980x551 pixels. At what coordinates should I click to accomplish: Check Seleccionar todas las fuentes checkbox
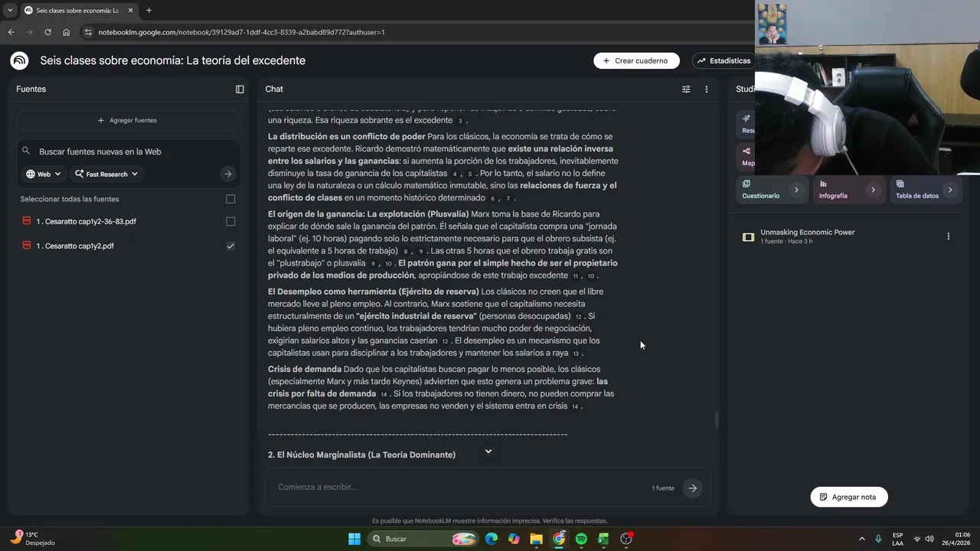pyautogui.click(x=230, y=199)
